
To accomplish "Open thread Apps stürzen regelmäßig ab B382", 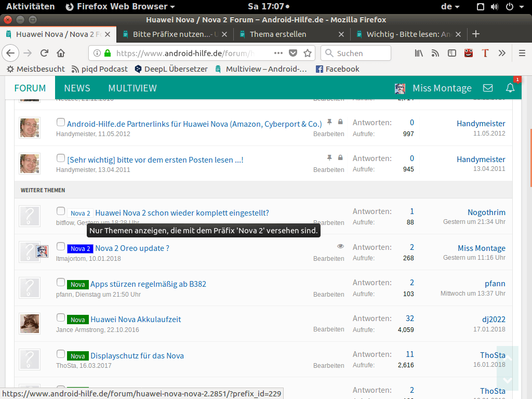I will (x=148, y=284).
